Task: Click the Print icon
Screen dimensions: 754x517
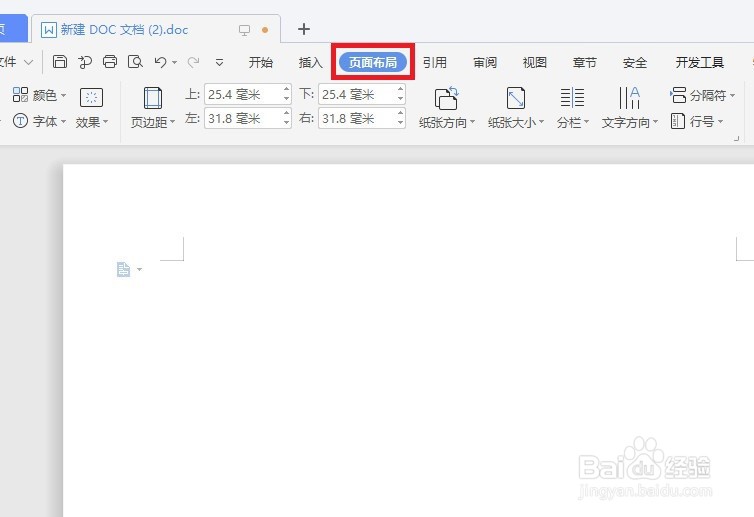Action: pyautogui.click(x=110, y=62)
